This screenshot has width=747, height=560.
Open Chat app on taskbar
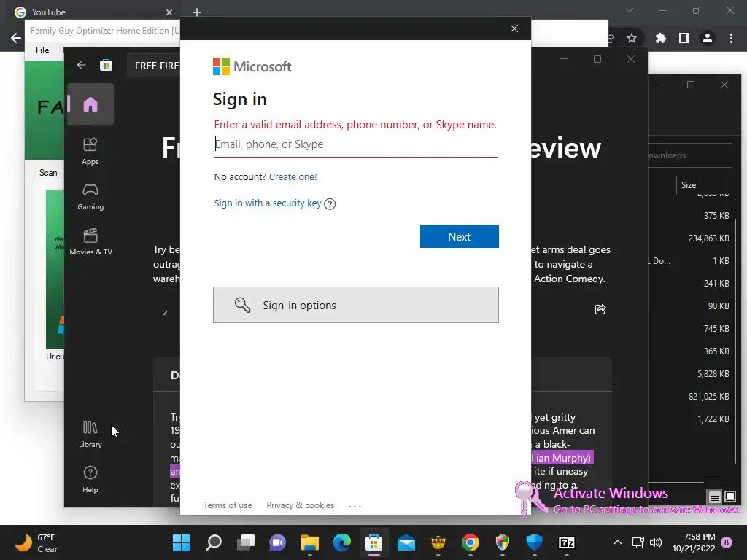pos(278,542)
